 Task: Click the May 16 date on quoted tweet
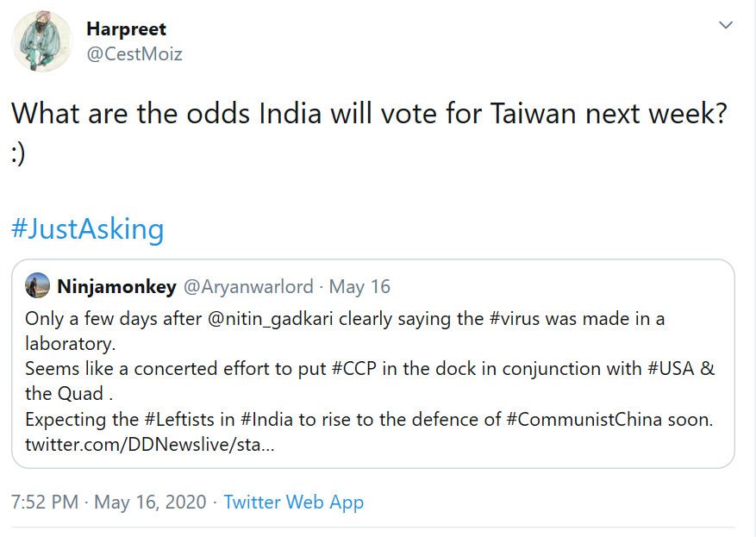click(x=359, y=286)
